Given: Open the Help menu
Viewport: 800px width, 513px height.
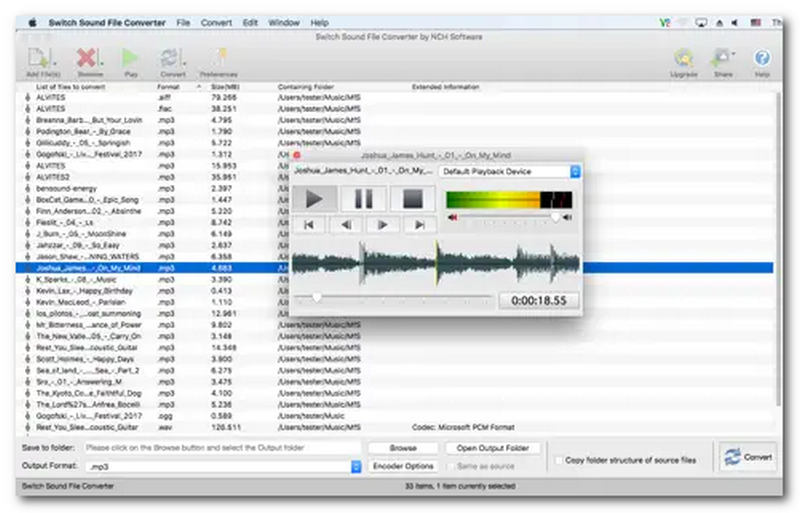Looking at the screenshot, I should [x=319, y=22].
